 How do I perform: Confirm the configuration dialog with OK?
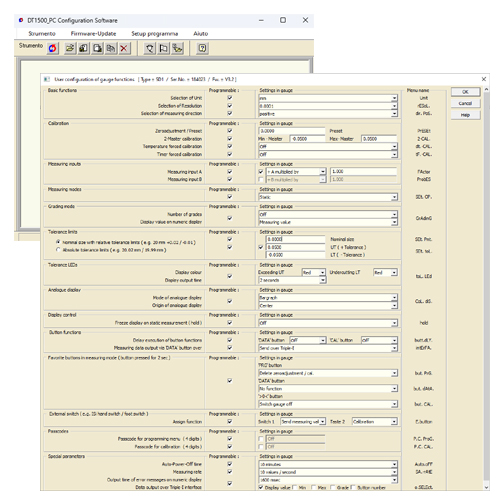(465, 92)
